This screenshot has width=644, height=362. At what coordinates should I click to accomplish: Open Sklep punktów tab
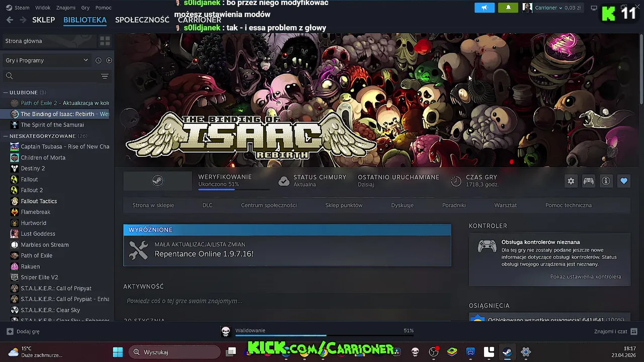[344, 205]
